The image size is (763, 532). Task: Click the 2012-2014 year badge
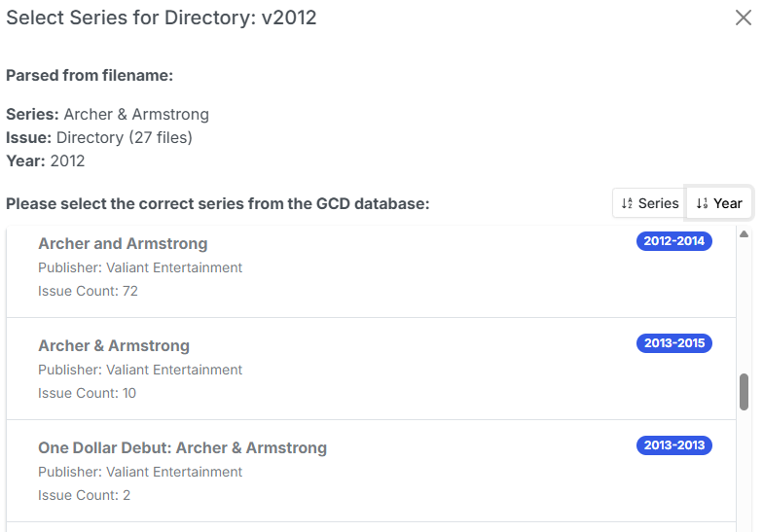tap(674, 241)
